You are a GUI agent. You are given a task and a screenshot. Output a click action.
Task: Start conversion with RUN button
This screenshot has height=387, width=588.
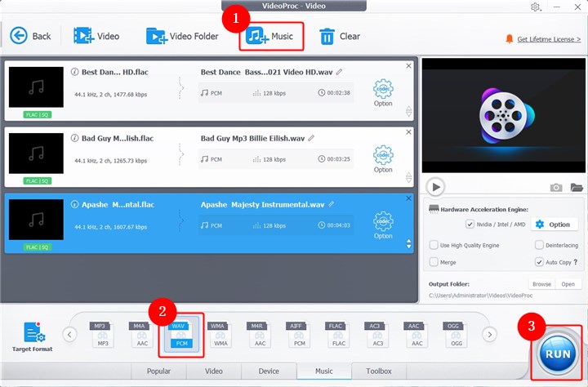pyautogui.click(x=558, y=354)
